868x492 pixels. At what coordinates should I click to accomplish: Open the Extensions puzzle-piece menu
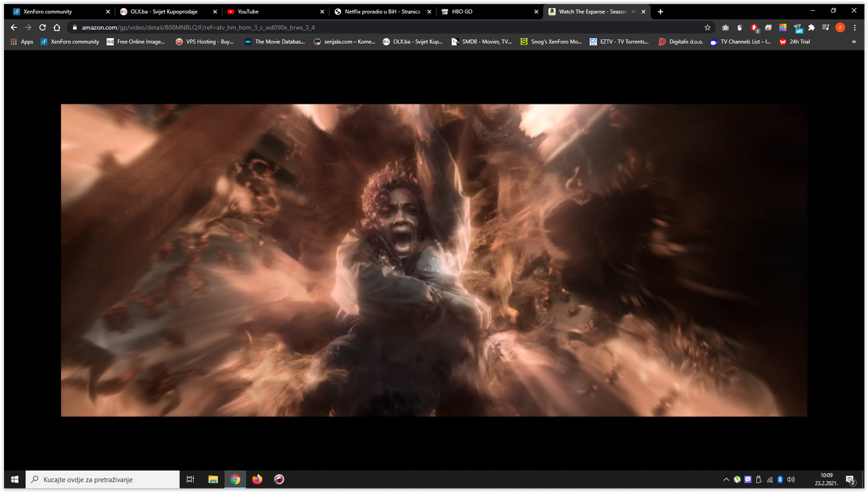tap(811, 28)
